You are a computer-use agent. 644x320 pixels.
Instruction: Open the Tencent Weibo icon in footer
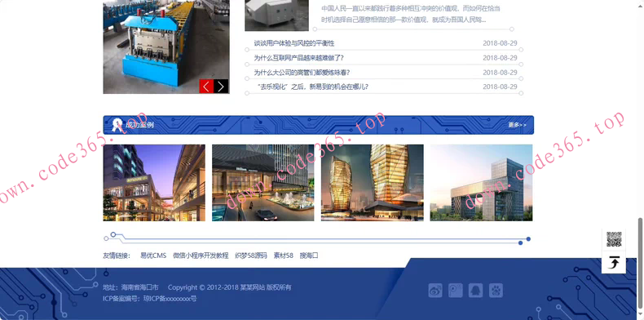[x=456, y=291]
